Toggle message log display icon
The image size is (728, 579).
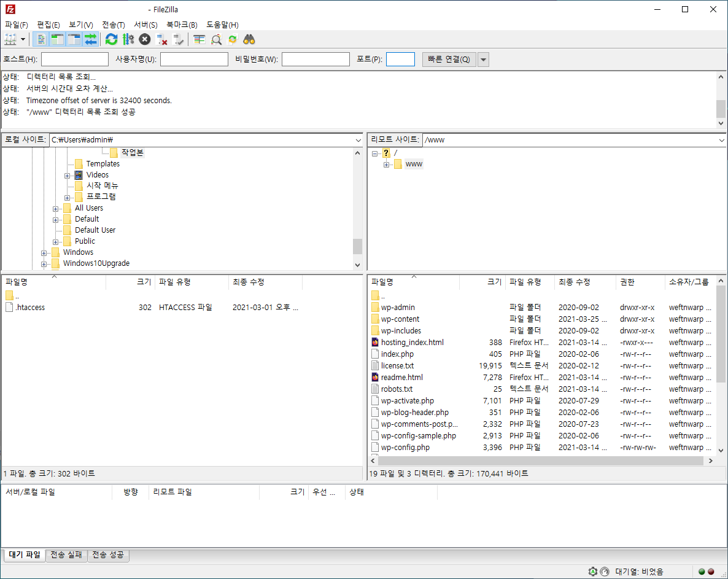click(x=41, y=39)
